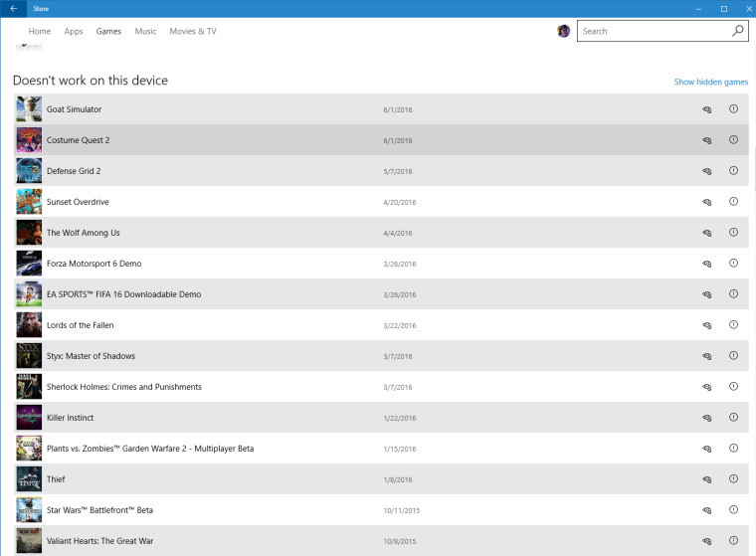Viewport: 756px width, 556px height.
Task: Click the info icon for Killer Instinct
Action: (733, 418)
